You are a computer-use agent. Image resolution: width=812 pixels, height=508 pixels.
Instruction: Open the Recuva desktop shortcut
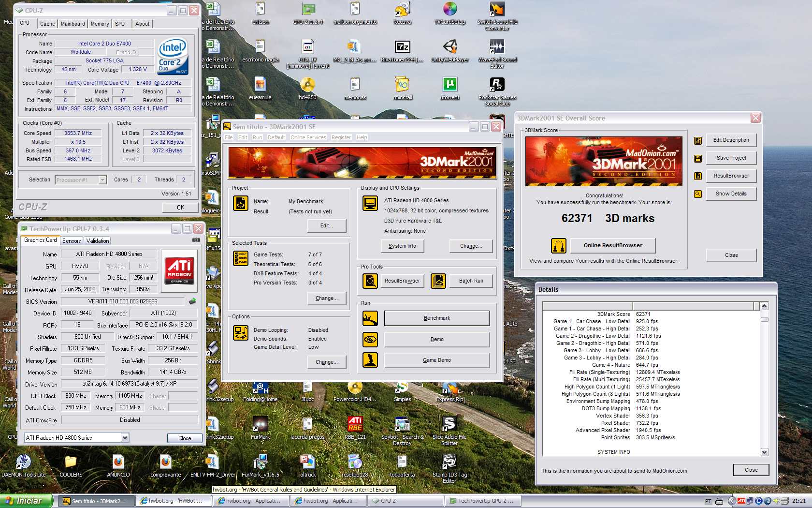tap(402, 12)
